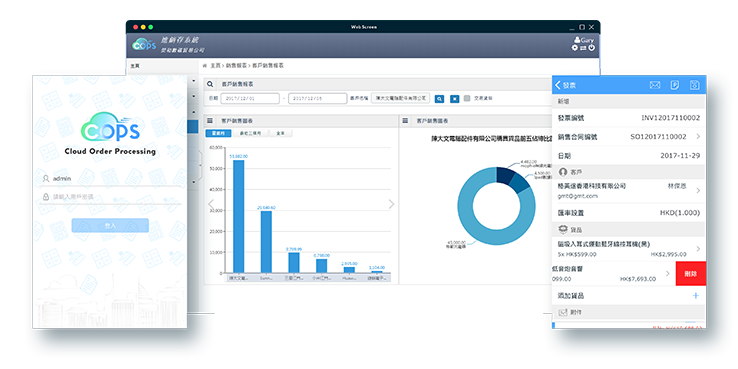
Task: Click the blue login button under password
Action: 110,225
